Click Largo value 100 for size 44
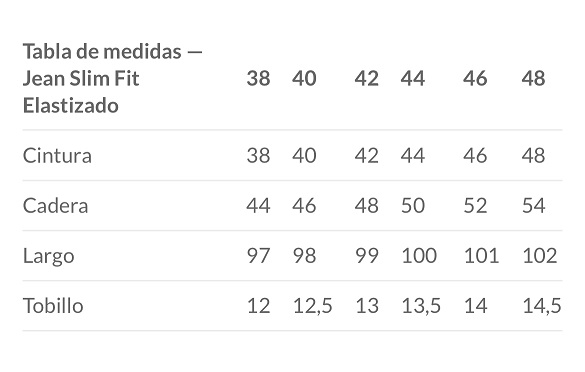This screenshot has width=585, height=372. (x=419, y=256)
